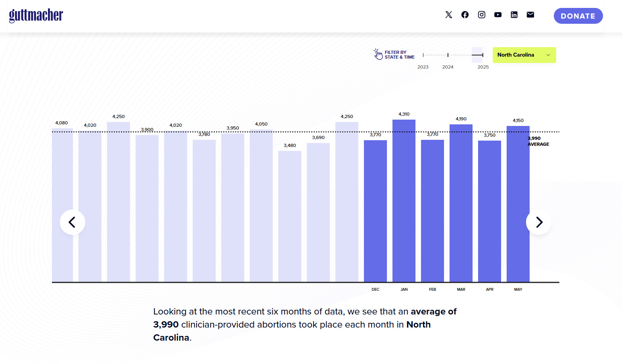
Task: Open the LinkedIn social icon
Action: pyautogui.click(x=514, y=15)
